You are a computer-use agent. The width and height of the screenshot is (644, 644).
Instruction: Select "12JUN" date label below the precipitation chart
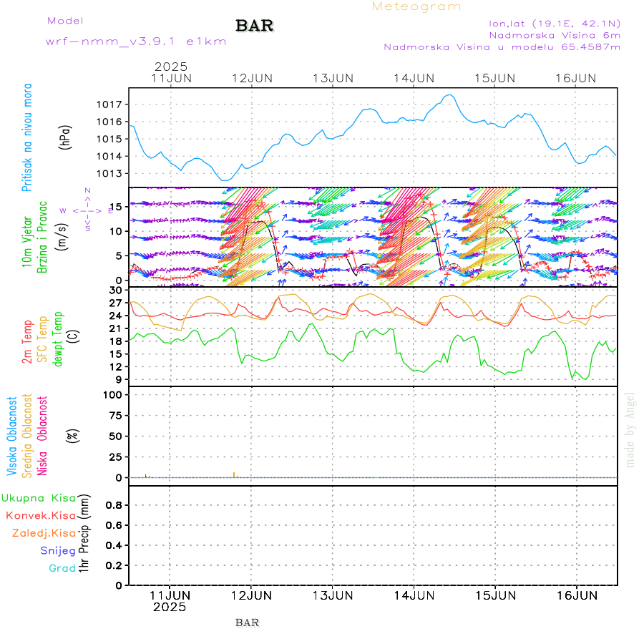click(x=251, y=595)
